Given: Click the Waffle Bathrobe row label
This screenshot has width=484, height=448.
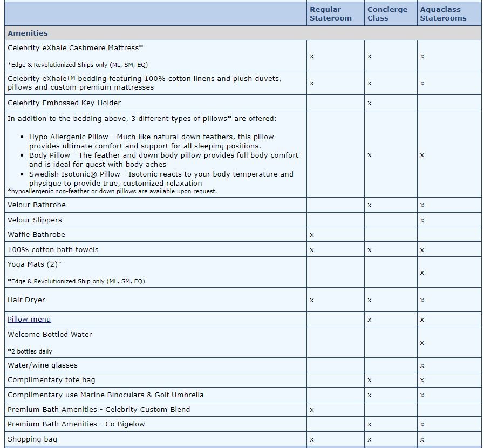Looking at the screenshot, I should click(36, 234).
